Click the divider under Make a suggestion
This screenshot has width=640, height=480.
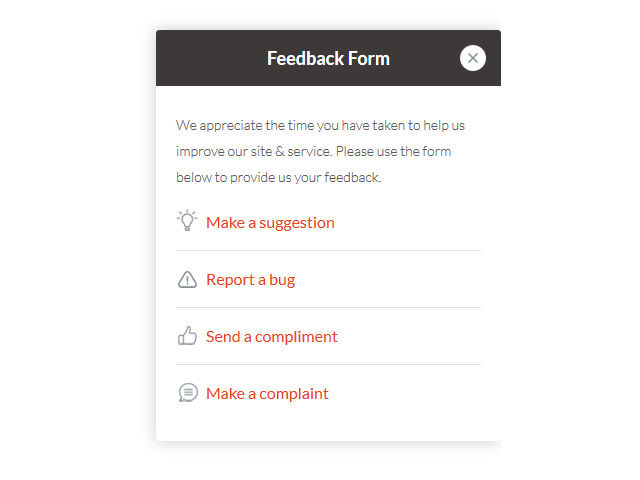point(328,250)
